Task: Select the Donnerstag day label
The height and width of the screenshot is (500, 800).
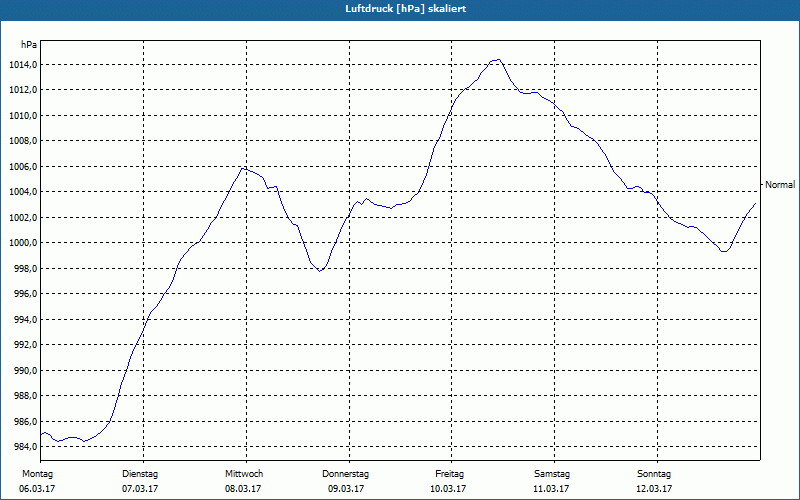Action: click(x=345, y=474)
